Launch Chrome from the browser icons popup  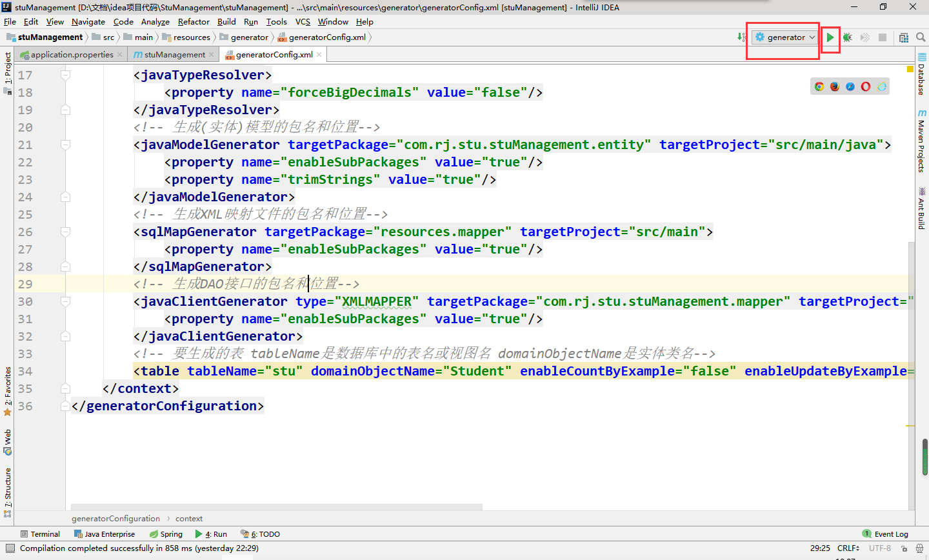(x=819, y=86)
